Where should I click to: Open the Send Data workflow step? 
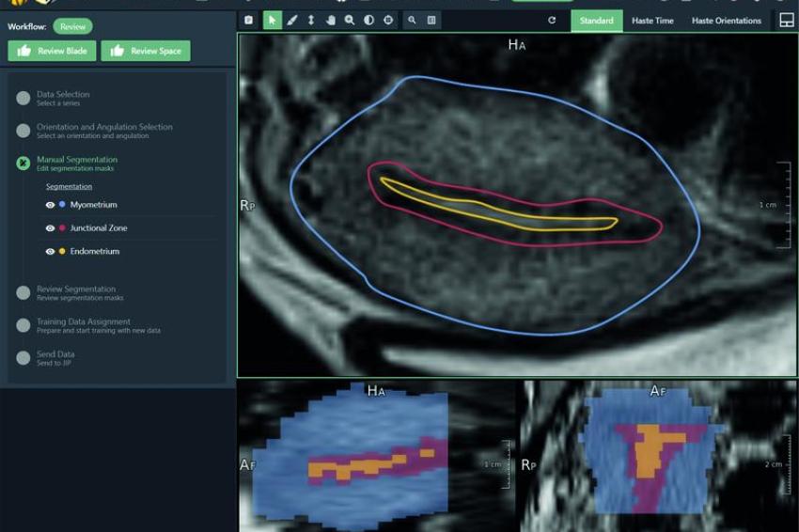tap(45, 358)
